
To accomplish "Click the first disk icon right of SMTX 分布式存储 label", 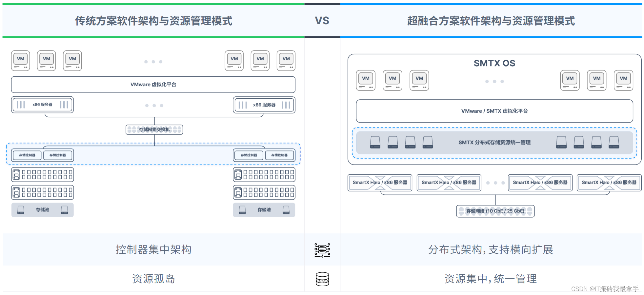I will pyautogui.click(x=561, y=142).
